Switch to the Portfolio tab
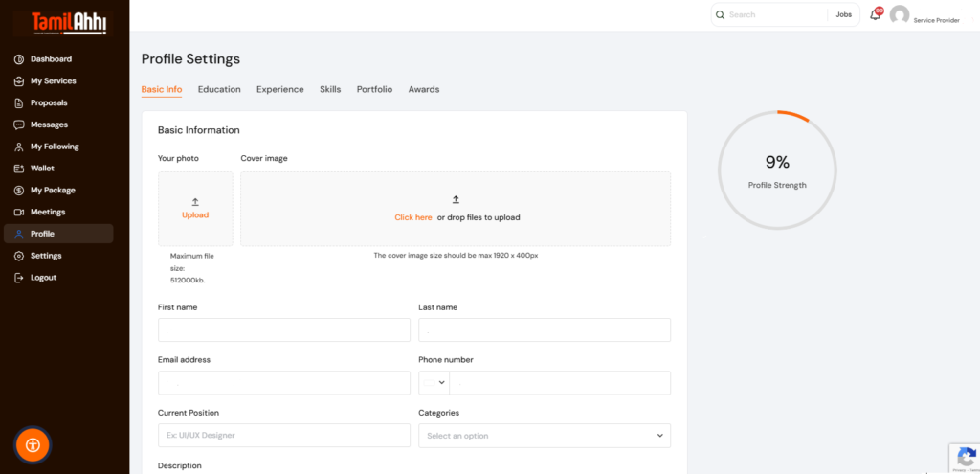980x474 pixels. point(374,89)
